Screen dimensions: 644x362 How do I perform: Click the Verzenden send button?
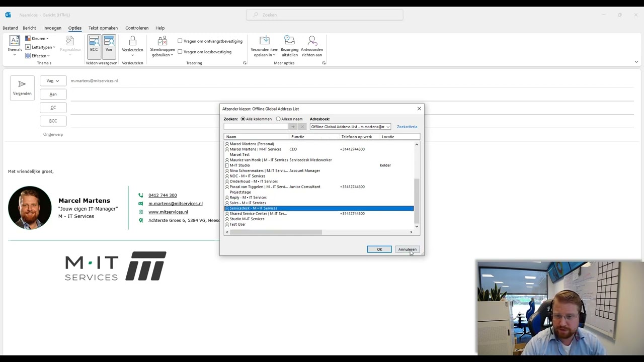coord(22,88)
